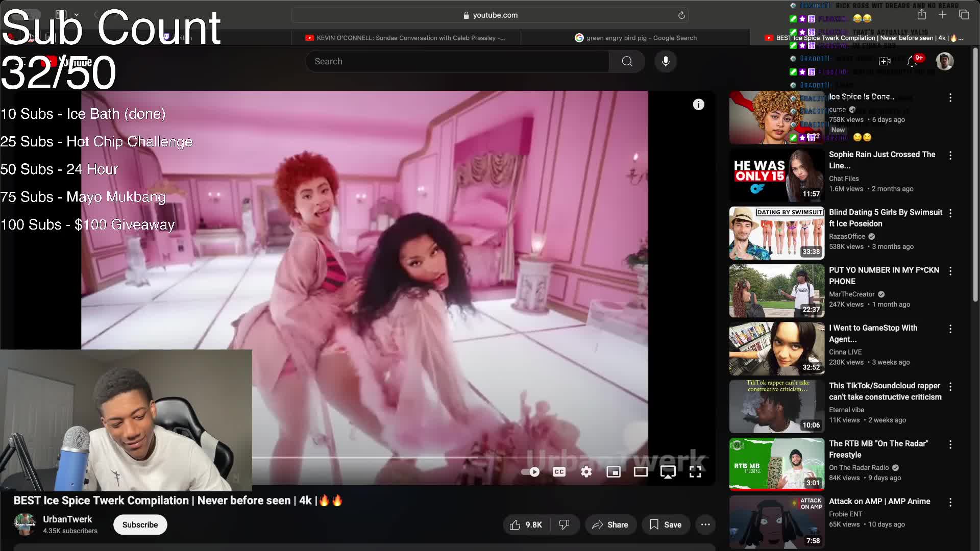The height and width of the screenshot is (551, 980).
Task: Open options for Sophie Rain Just Crossed video
Action: pyautogui.click(x=950, y=155)
